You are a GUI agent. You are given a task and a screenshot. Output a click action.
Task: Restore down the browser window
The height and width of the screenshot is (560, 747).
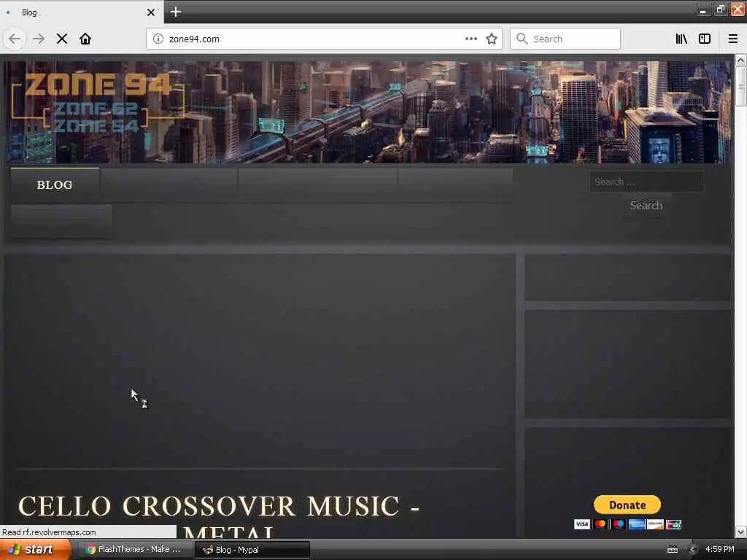point(720,9)
